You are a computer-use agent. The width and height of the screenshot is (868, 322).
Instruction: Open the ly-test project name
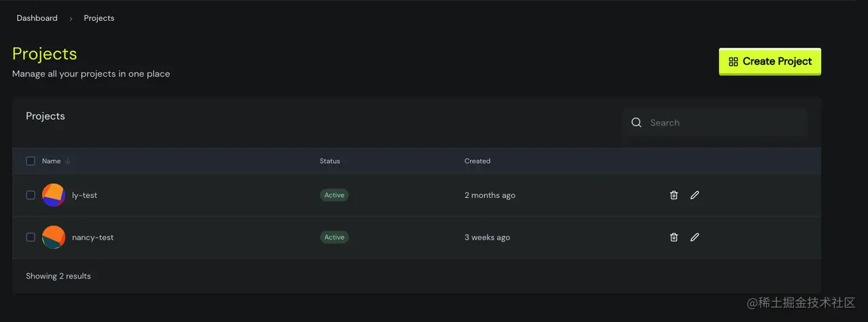(85, 195)
